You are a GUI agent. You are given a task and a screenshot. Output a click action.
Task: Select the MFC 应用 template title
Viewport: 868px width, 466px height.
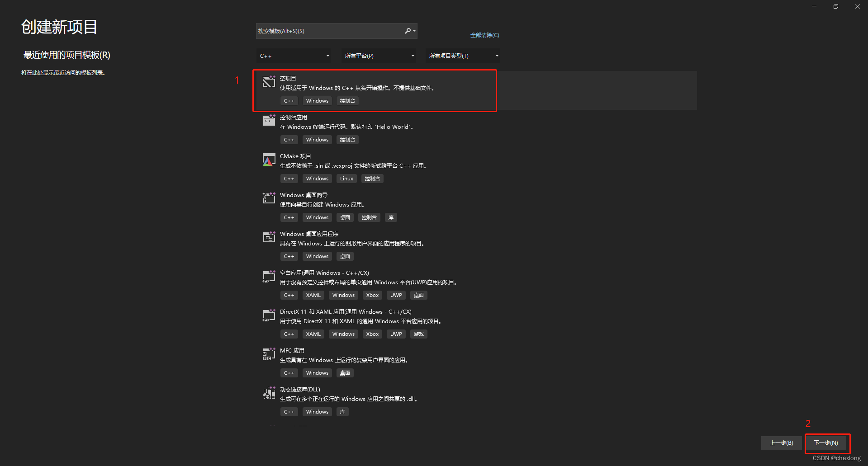pos(292,351)
